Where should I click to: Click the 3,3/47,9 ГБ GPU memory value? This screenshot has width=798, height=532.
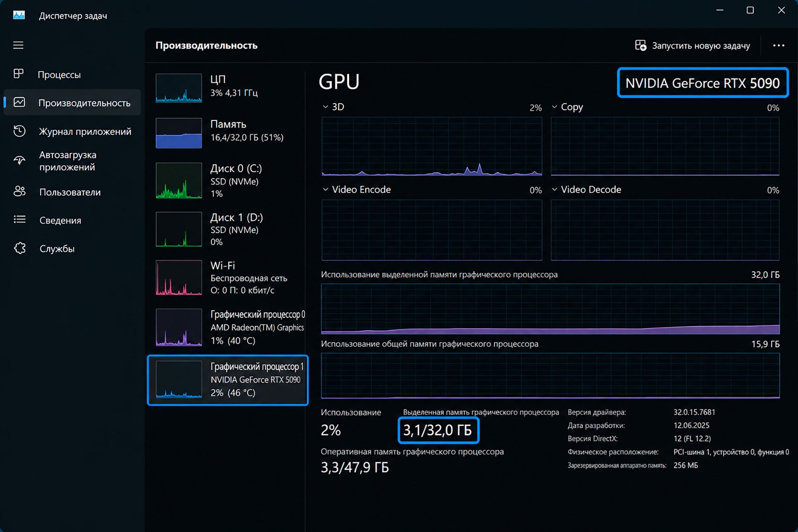(x=355, y=468)
